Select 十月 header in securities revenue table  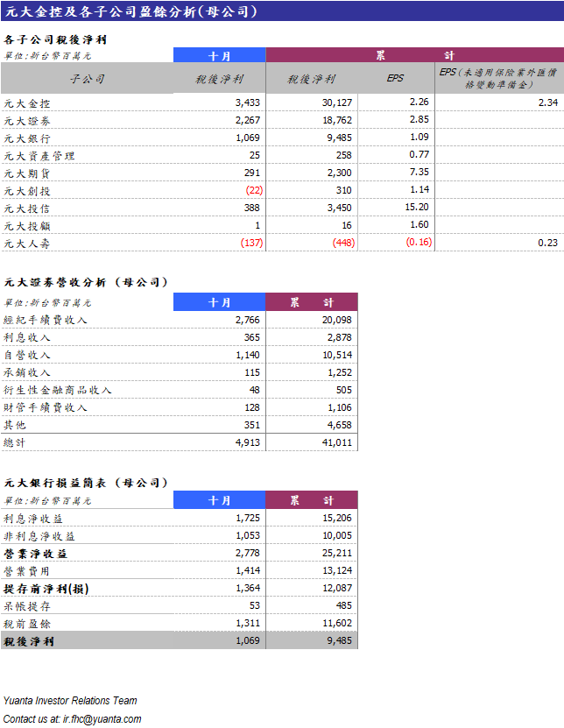pyautogui.click(x=219, y=302)
